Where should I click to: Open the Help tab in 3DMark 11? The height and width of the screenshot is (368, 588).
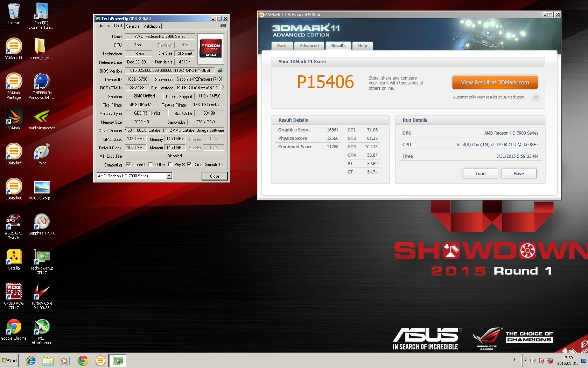coord(363,46)
